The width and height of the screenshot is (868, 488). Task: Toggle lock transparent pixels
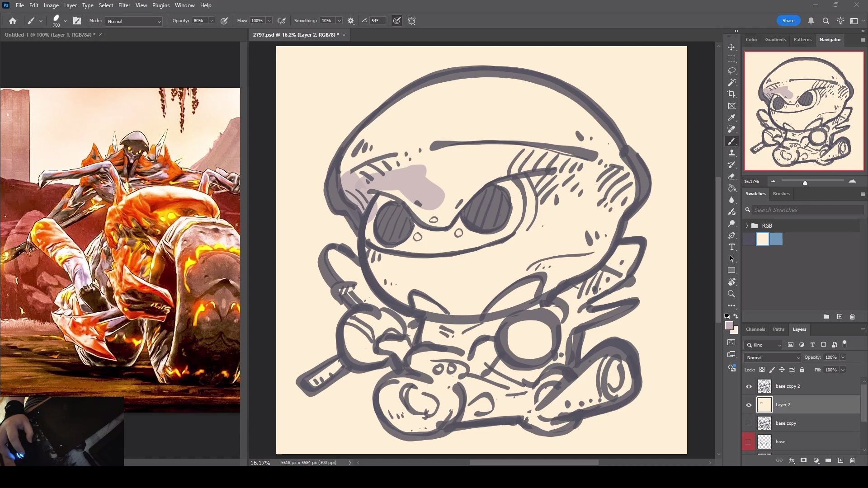(x=762, y=370)
